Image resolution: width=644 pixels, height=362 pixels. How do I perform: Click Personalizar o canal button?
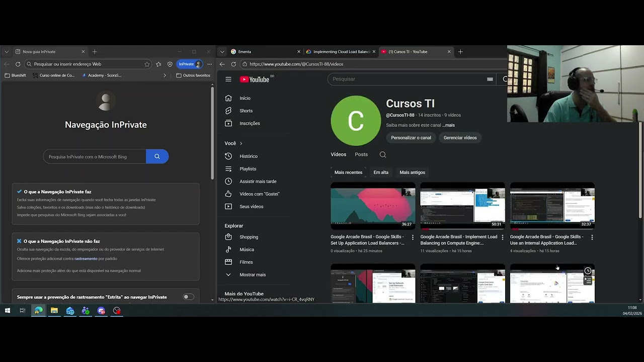tap(411, 138)
